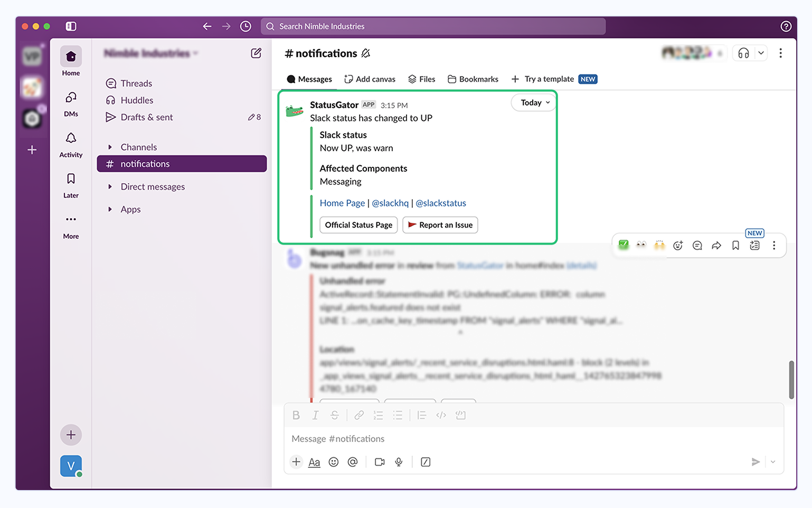This screenshot has width=812, height=508.
Task: Open the user profile avatar V
Action: [71, 466]
